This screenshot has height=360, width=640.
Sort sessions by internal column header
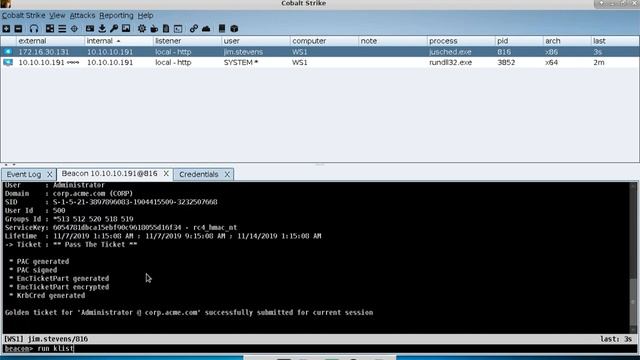(119, 41)
